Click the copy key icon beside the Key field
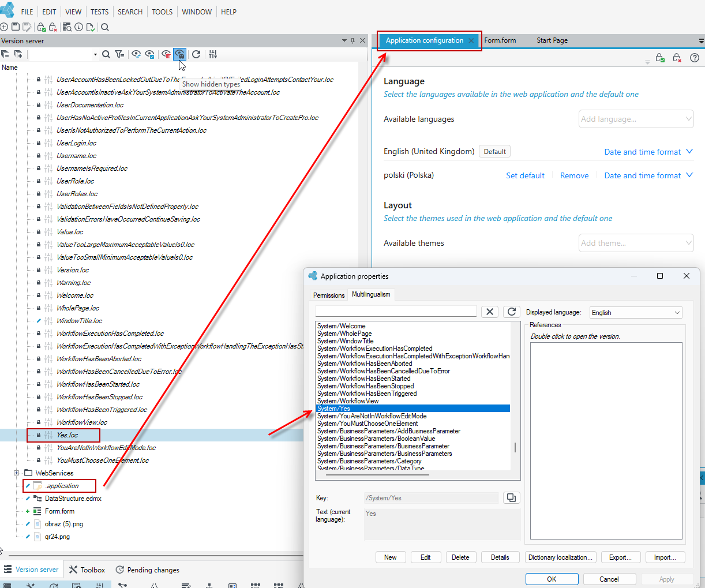Screen dimensions: 705x588 [x=511, y=497]
